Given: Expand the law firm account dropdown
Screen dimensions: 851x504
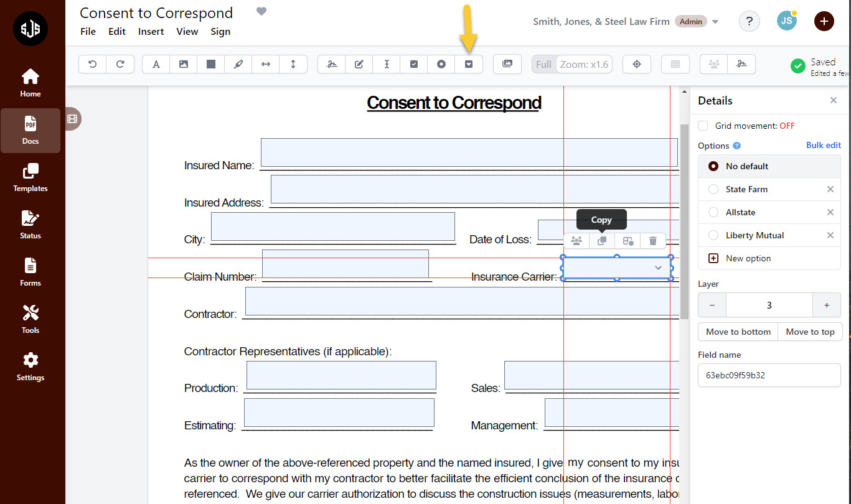Looking at the screenshot, I should (x=715, y=22).
